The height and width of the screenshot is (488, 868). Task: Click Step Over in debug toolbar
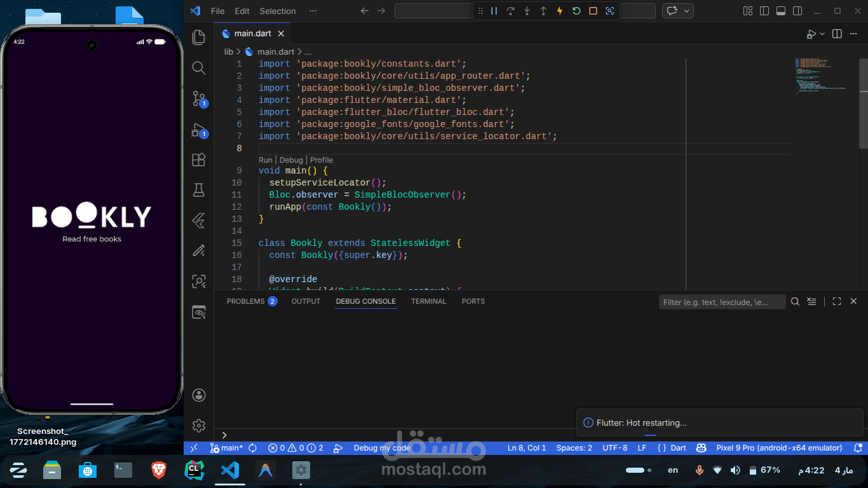(510, 11)
